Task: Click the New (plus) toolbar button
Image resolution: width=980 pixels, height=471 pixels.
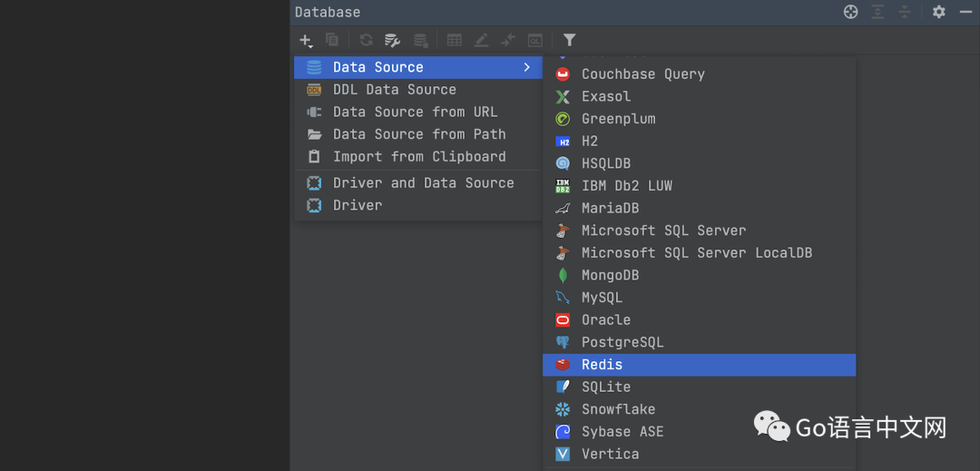Action: tap(306, 40)
